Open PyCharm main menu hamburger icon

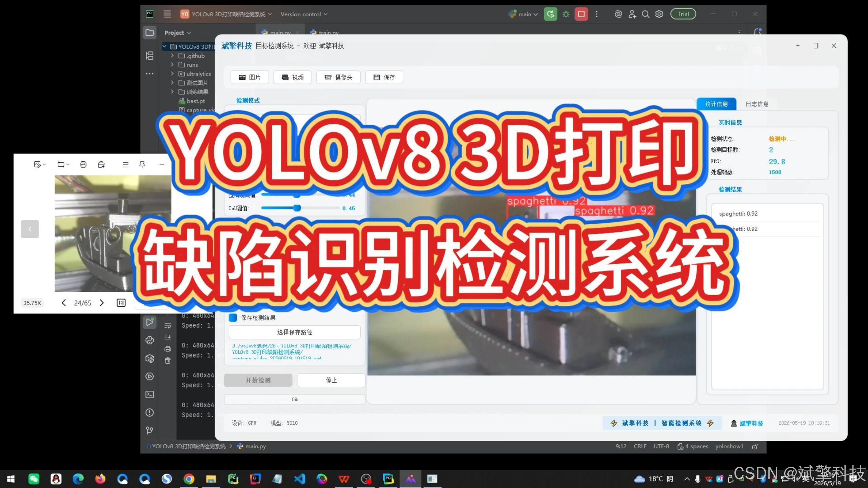click(167, 14)
